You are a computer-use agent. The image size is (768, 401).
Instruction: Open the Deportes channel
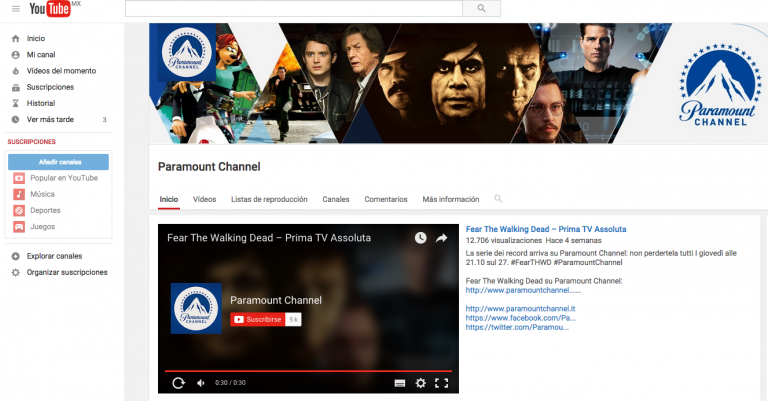click(x=46, y=211)
